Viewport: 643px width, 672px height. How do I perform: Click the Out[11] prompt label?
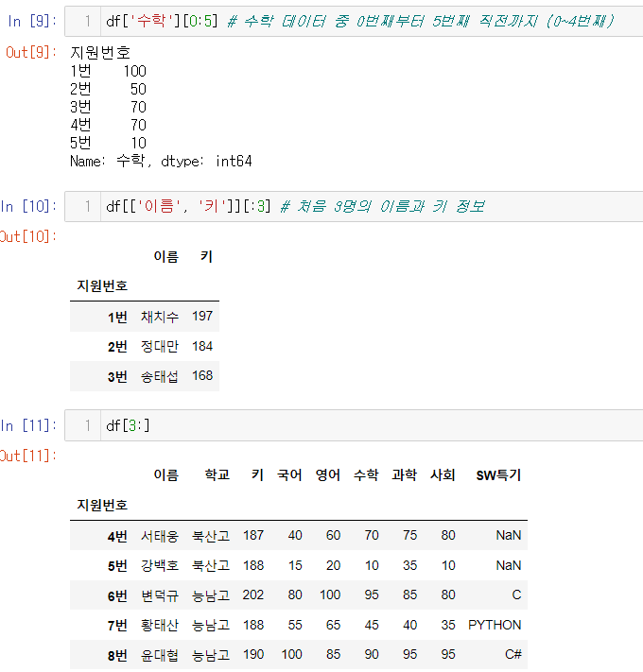pyautogui.click(x=28, y=456)
